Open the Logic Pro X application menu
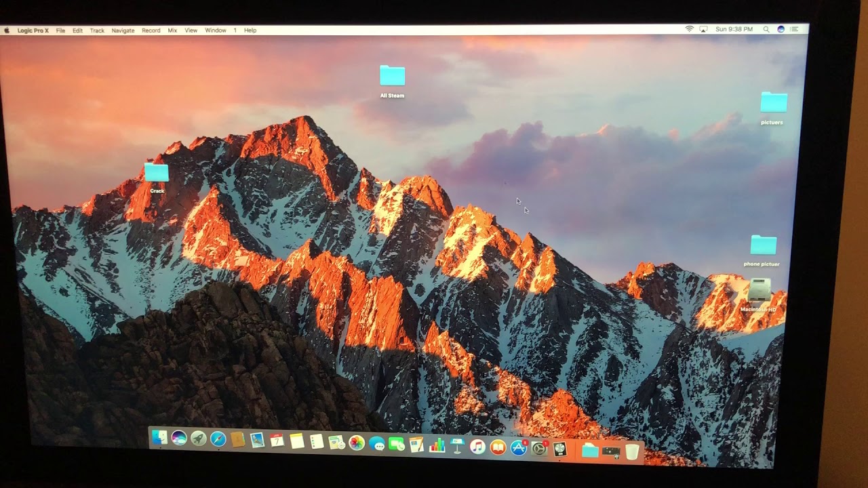This screenshot has width=868, height=488. point(33,30)
